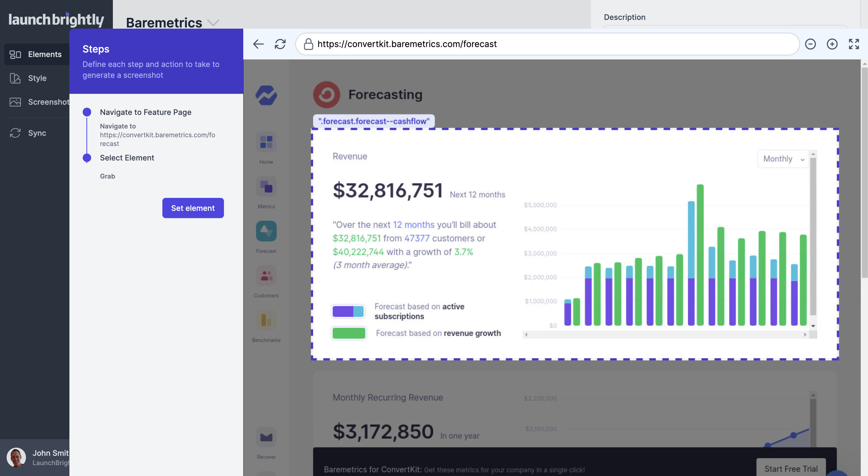
Task: Click the Grab action text
Action: 107,176
